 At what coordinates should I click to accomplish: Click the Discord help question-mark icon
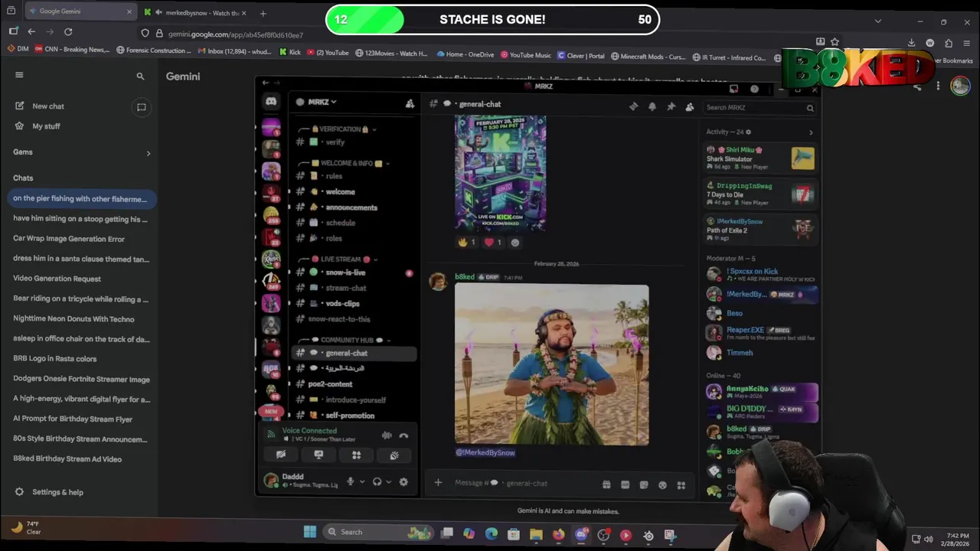tap(754, 89)
